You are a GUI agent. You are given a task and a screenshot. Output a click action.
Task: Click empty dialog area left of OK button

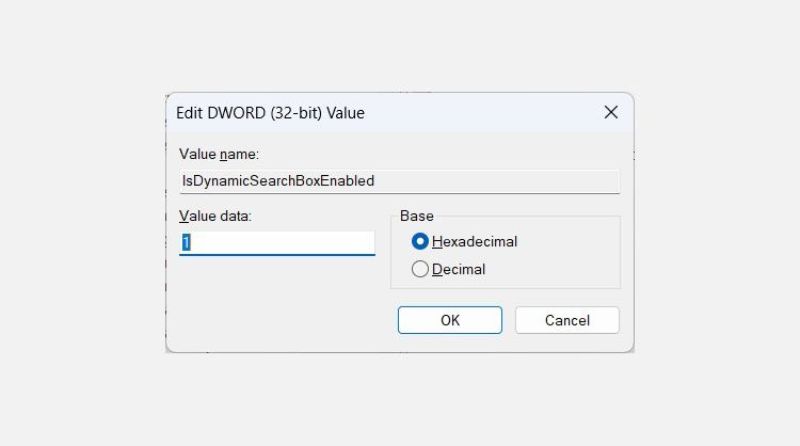(280, 320)
